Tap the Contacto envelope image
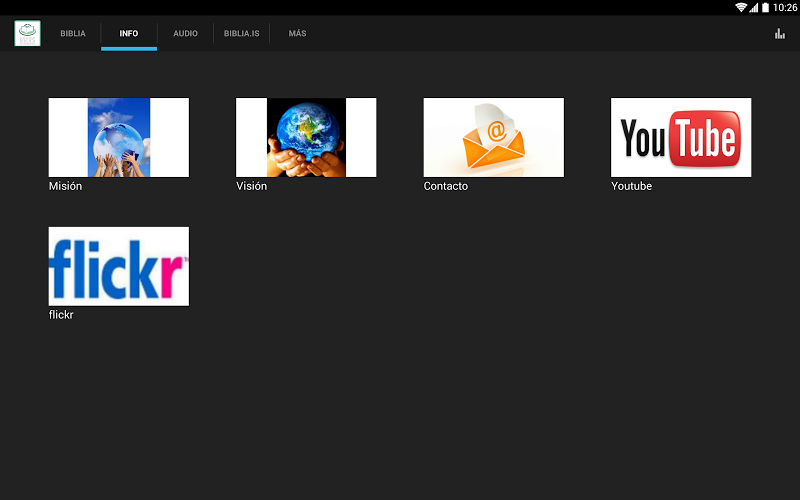Image resolution: width=800 pixels, height=500 pixels. 494,138
